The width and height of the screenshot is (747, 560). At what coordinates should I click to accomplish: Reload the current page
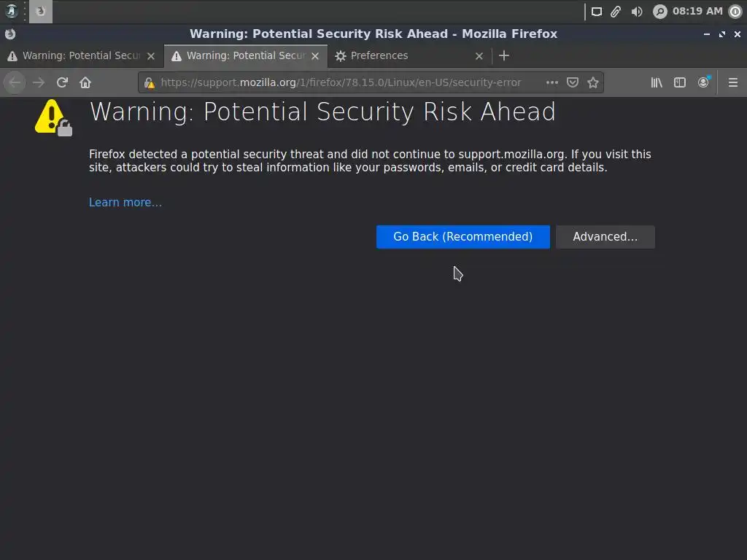[x=62, y=82]
